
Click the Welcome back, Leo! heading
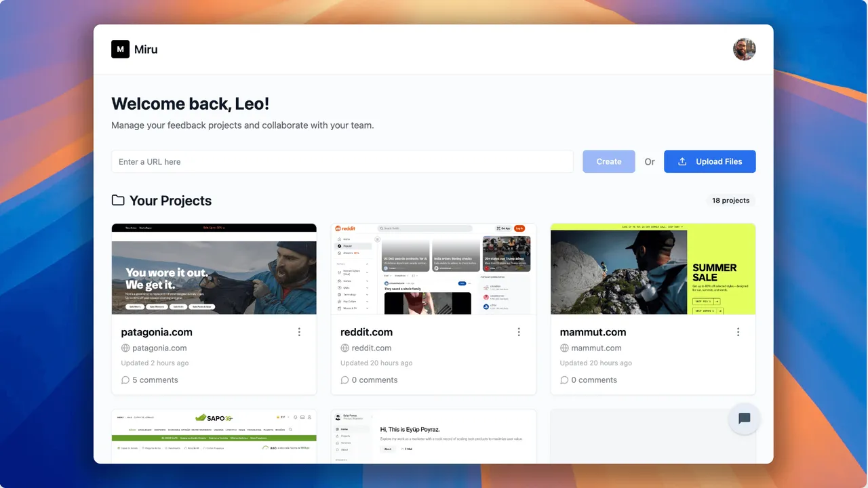191,104
